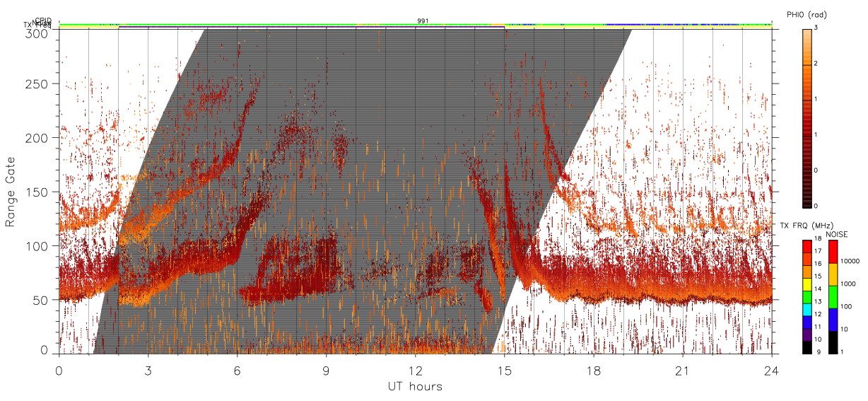Click the "NOISE" legend title
This screenshot has height=401, width=868.
point(838,234)
